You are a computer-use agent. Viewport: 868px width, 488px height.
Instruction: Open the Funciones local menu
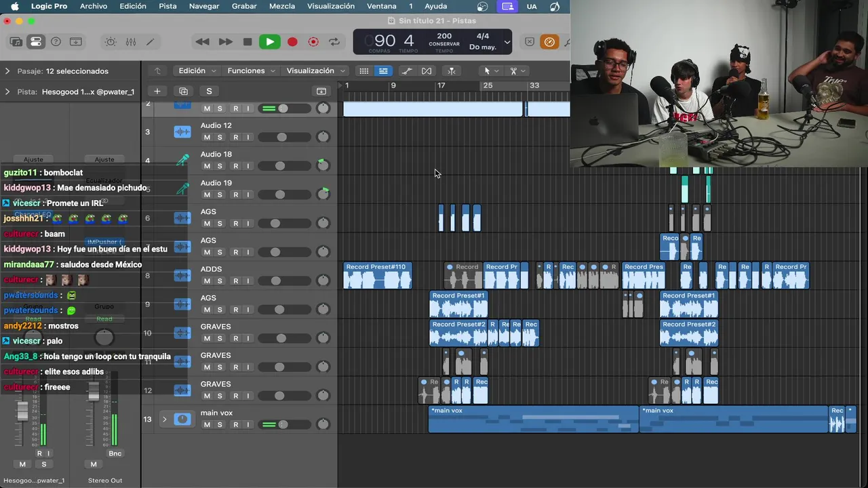click(x=252, y=70)
